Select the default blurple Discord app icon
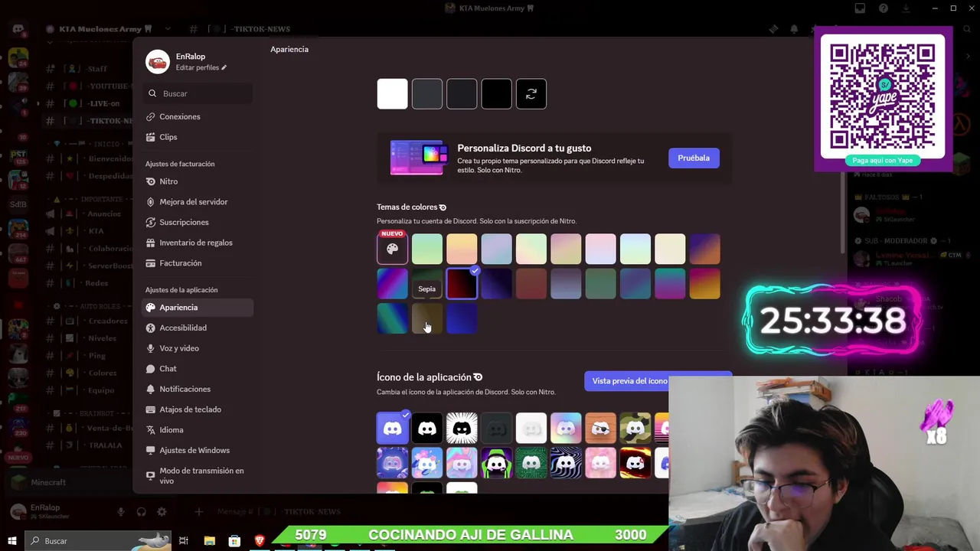The height and width of the screenshot is (551, 980). tap(393, 429)
